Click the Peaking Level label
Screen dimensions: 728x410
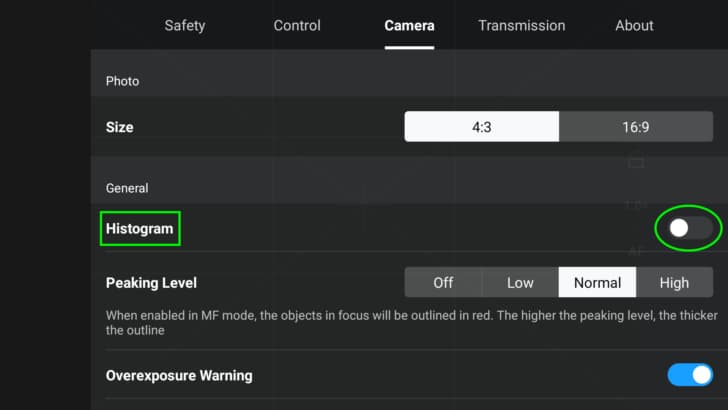point(151,283)
